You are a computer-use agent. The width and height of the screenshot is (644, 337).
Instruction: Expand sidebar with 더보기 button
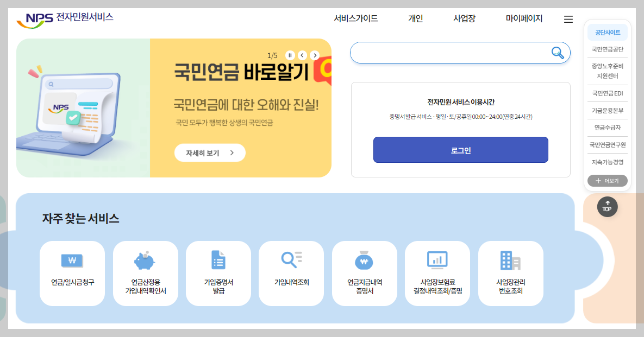608,181
